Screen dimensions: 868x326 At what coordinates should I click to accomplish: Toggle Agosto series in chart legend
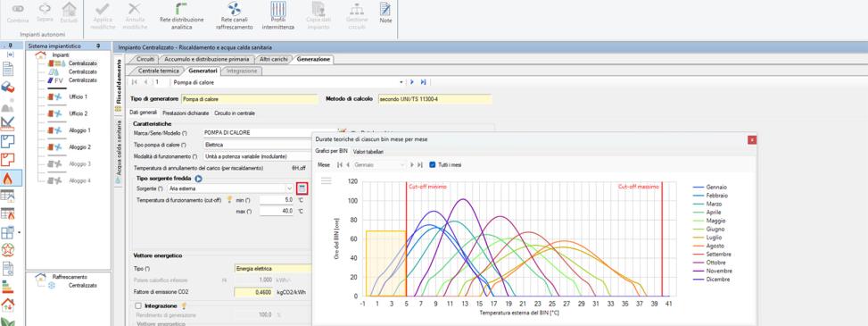tap(710, 246)
